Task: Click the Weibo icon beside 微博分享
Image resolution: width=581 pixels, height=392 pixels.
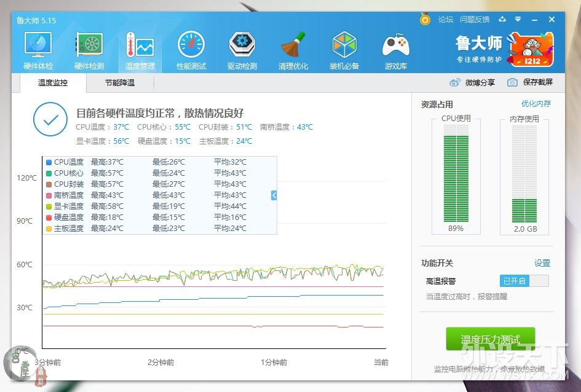Action: tap(454, 82)
